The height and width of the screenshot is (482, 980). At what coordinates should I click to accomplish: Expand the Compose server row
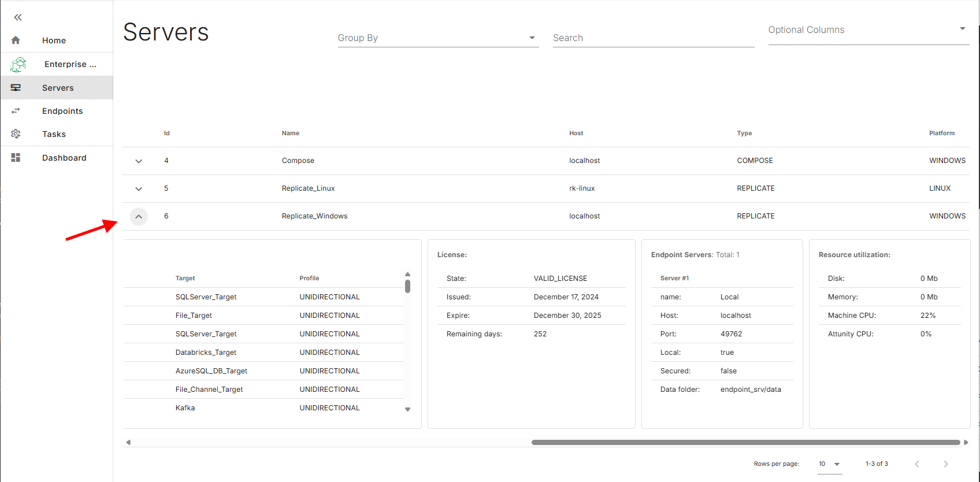coord(139,161)
